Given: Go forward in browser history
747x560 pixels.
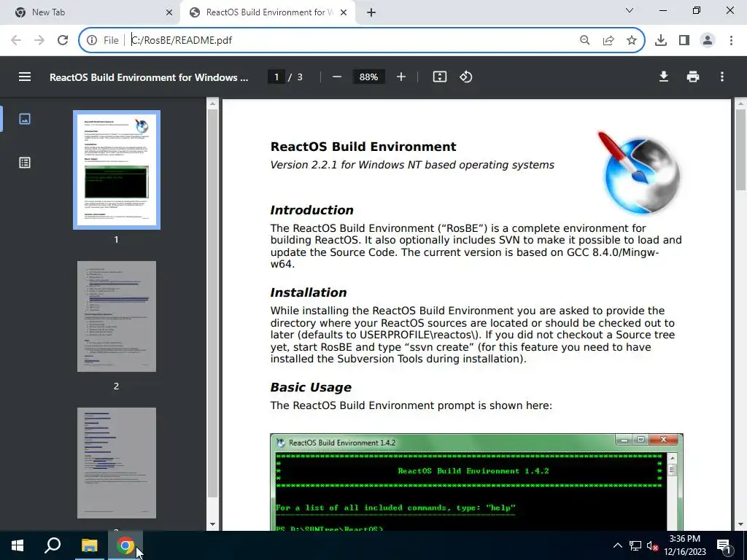Looking at the screenshot, I should [x=39, y=40].
